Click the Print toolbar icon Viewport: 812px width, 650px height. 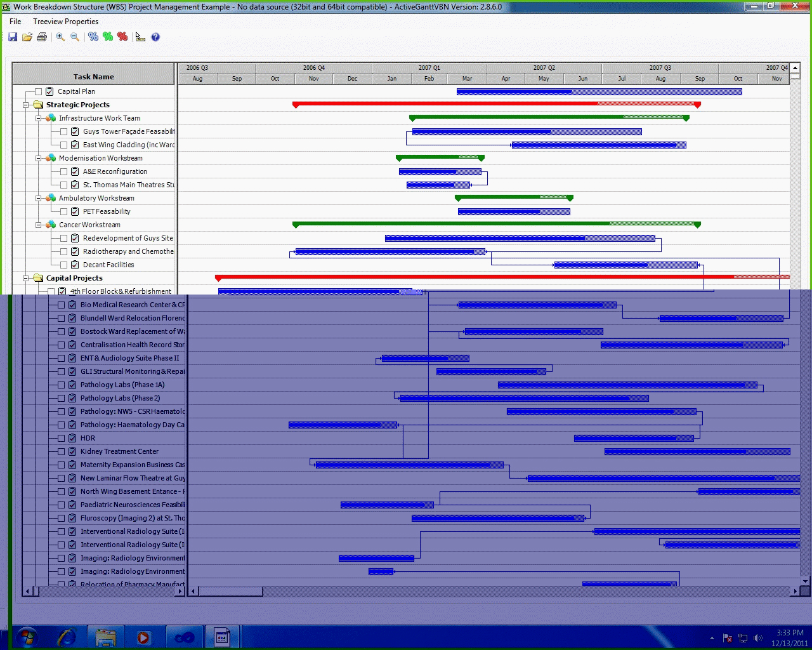pyautogui.click(x=42, y=37)
